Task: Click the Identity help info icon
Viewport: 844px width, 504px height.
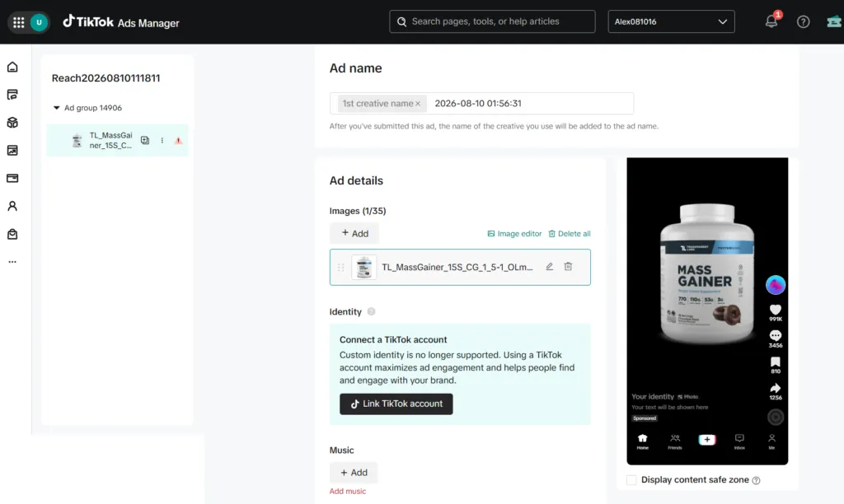Action: (371, 311)
